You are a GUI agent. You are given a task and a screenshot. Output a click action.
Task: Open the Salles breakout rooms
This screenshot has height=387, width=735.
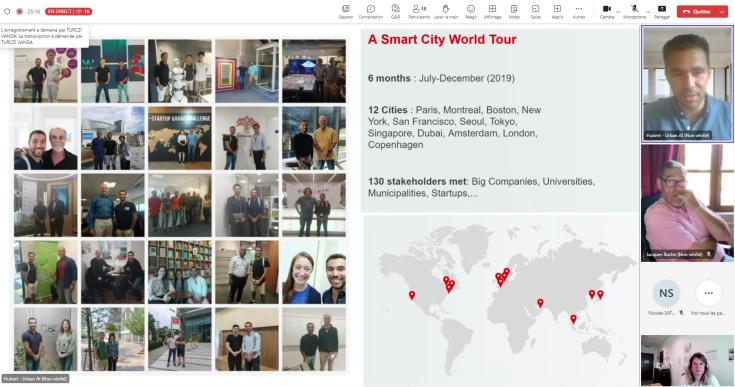click(x=535, y=12)
